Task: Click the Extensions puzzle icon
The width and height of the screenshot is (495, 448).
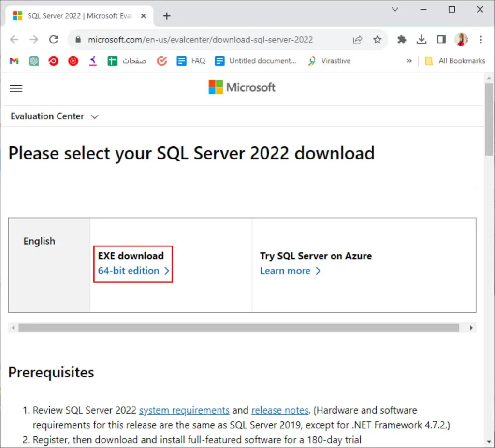Action: click(402, 40)
